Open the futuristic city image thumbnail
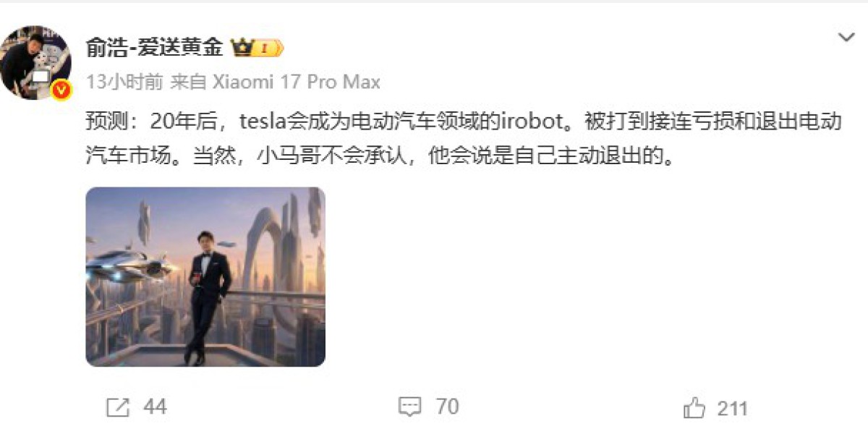The image size is (868, 434). [205, 276]
